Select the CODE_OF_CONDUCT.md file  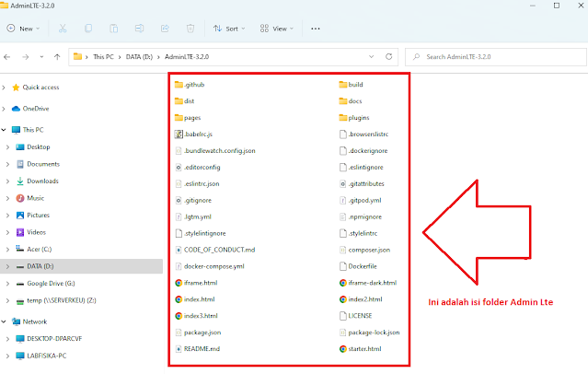219,250
